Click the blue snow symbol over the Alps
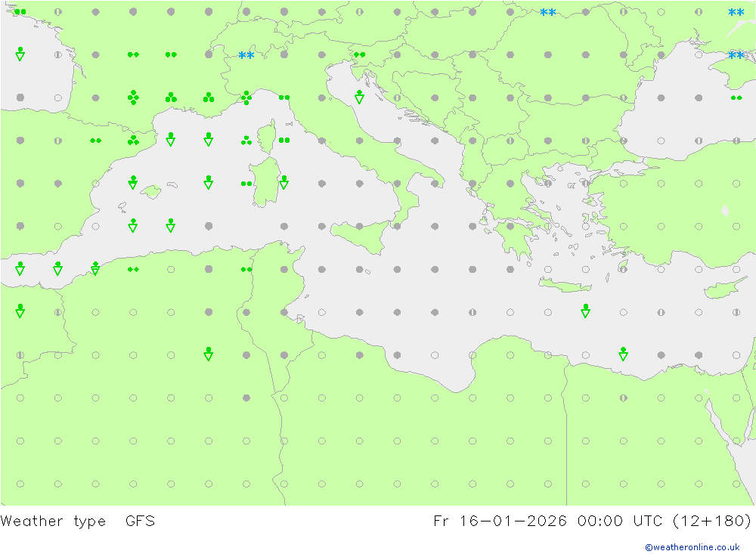The image size is (756, 554). pyautogui.click(x=246, y=55)
